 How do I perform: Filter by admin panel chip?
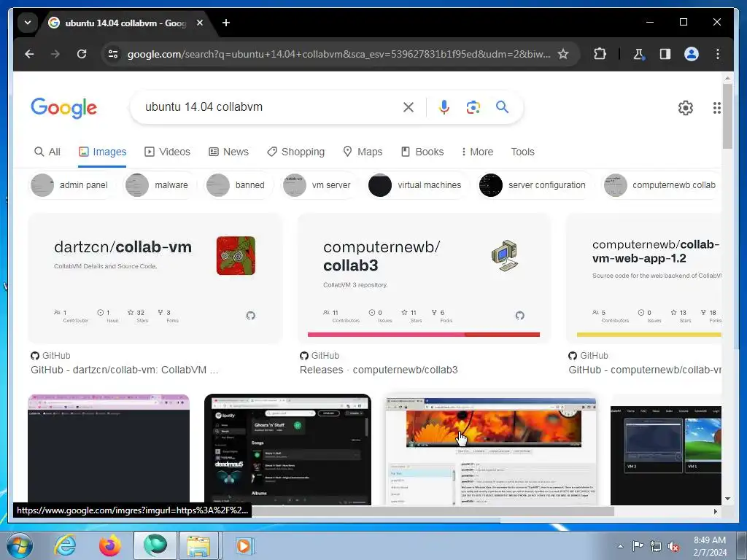(x=71, y=185)
